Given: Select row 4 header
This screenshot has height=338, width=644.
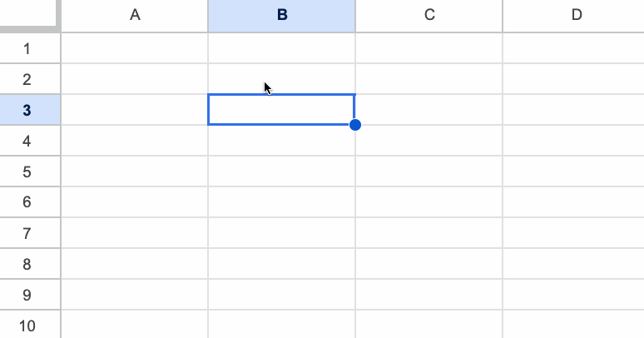Looking at the screenshot, I should click(x=27, y=141).
